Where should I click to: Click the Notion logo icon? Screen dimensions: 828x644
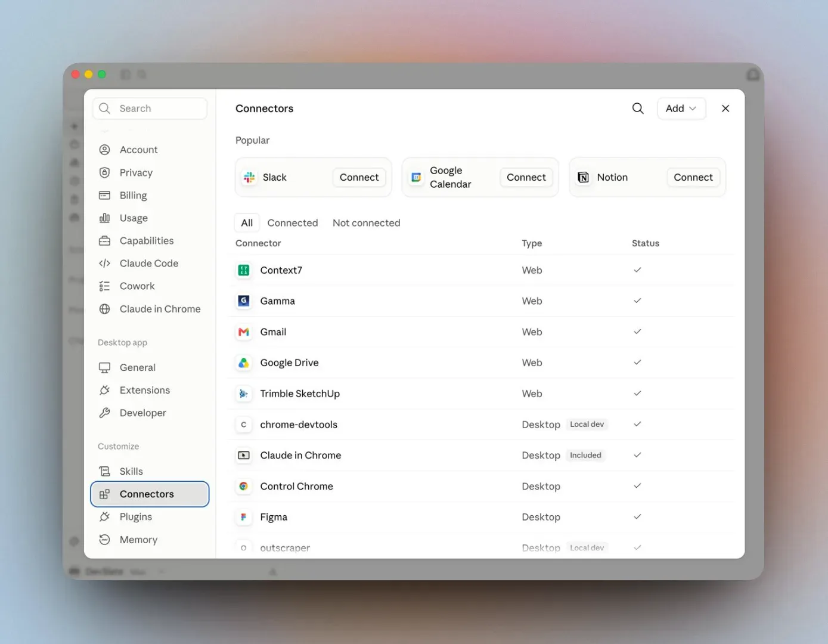click(x=584, y=177)
